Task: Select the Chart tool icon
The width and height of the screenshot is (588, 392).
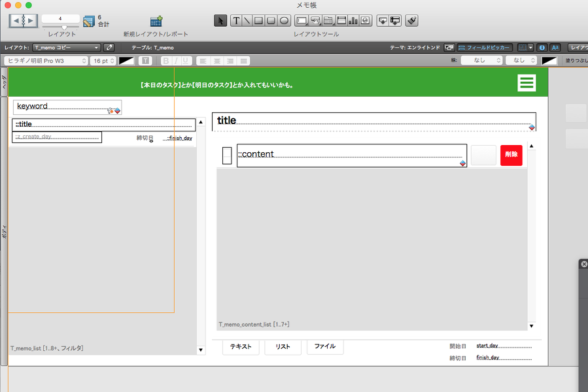Action: 353,21
